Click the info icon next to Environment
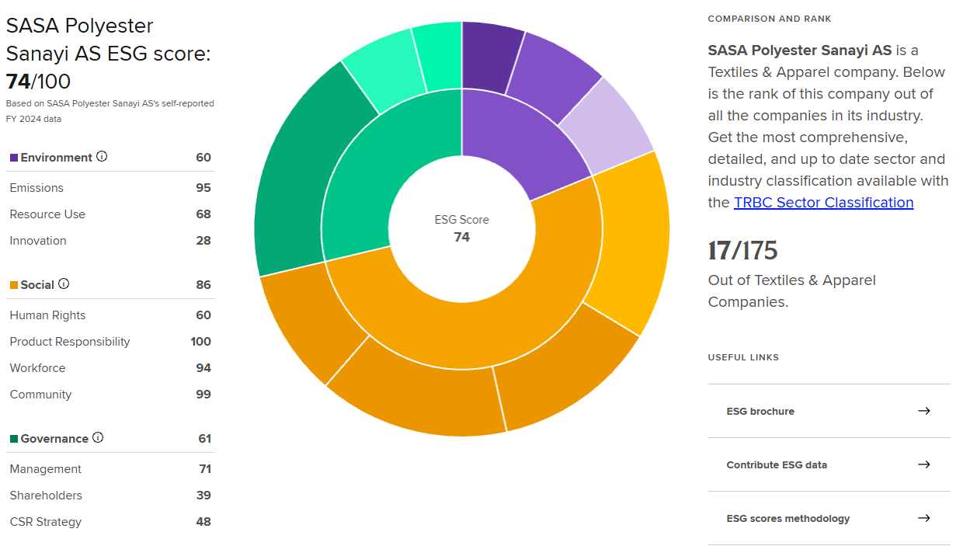This screenshot has width=970, height=560. point(102,157)
